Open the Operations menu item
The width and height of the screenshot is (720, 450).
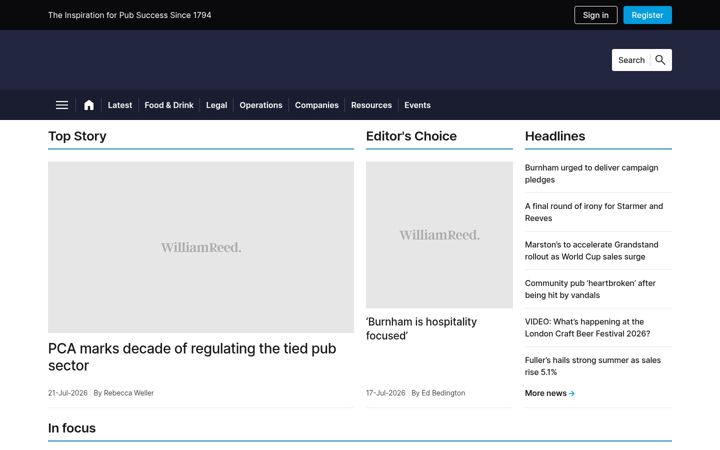click(261, 105)
